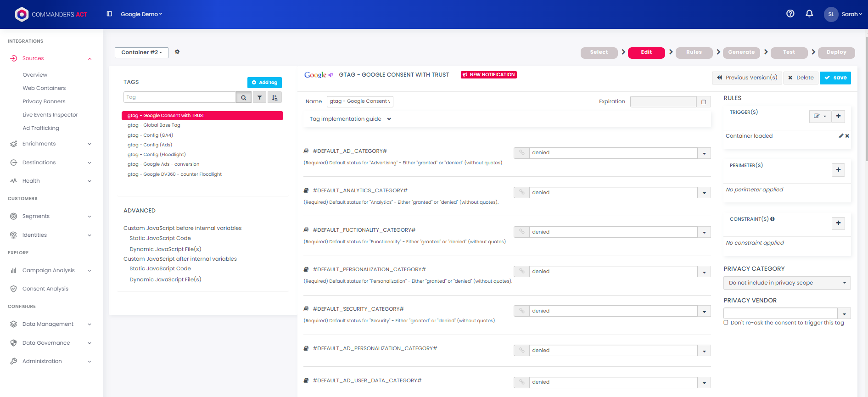The image size is (868, 397).
Task: Toggle the sidebar collapse icon
Action: coord(109,14)
